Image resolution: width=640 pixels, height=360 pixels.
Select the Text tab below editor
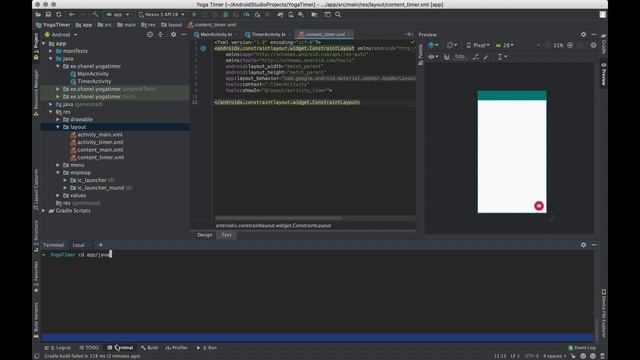226,235
